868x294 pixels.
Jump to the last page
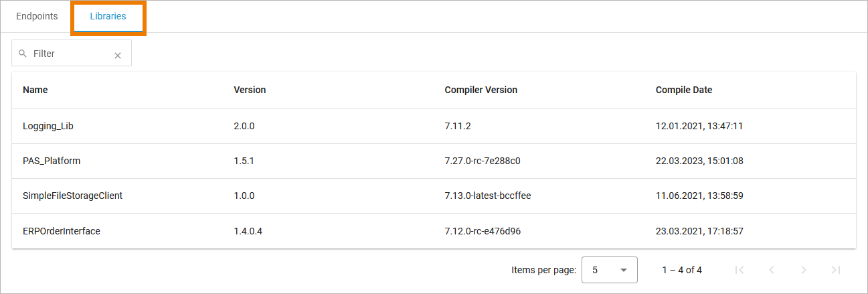[x=836, y=270]
